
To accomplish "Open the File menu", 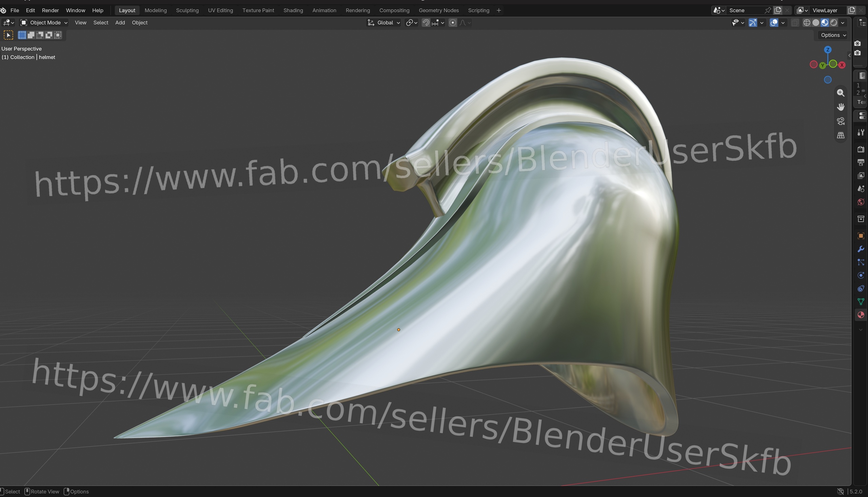I will (15, 10).
